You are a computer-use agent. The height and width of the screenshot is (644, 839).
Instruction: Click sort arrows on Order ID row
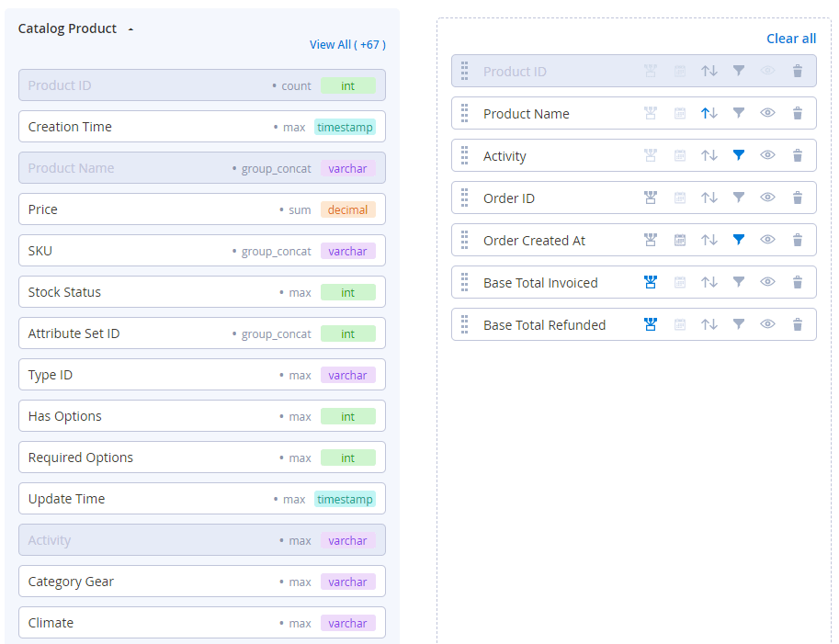click(x=709, y=198)
